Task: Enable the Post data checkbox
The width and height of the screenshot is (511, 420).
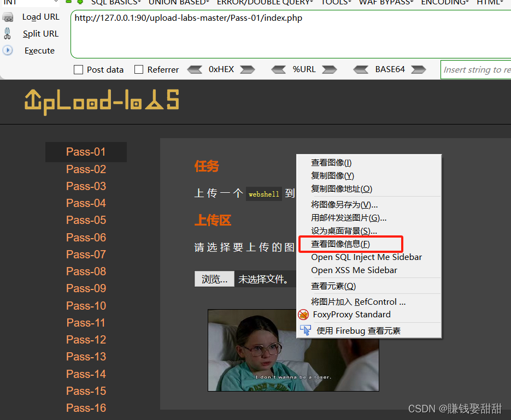Action: (78, 70)
